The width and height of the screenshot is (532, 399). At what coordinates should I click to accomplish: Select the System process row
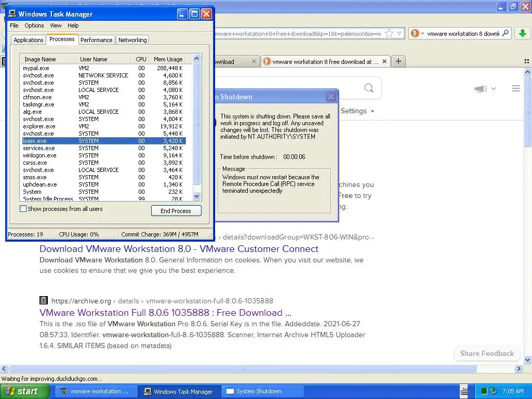click(103, 192)
